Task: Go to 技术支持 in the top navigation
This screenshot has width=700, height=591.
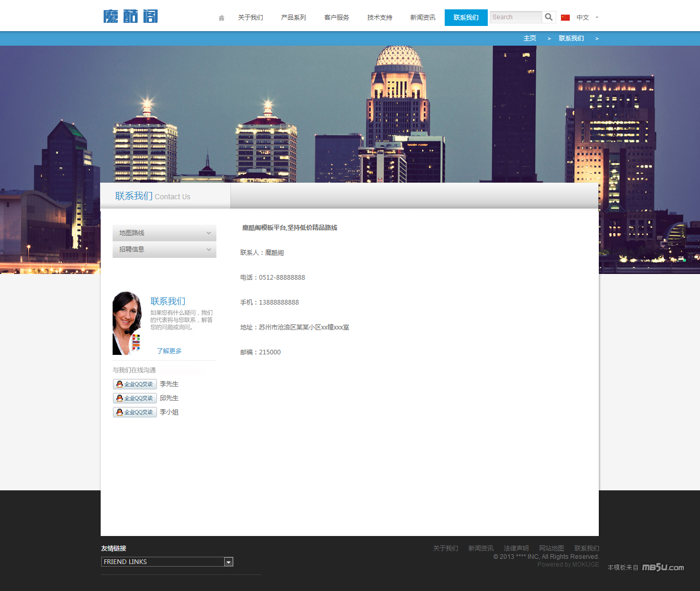Action: pos(380,18)
